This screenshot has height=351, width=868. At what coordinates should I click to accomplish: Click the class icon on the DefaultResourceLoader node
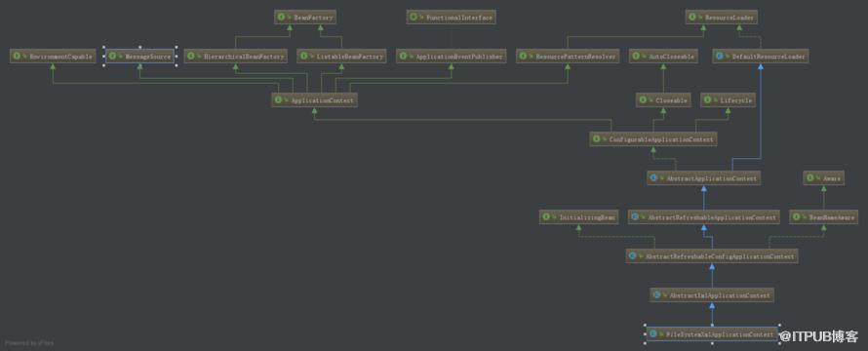[719, 56]
